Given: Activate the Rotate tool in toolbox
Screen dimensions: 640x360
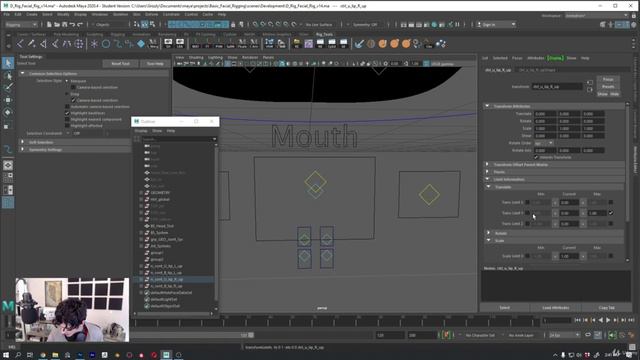Looking at the screenshot, I should click(x=8, y=113).
